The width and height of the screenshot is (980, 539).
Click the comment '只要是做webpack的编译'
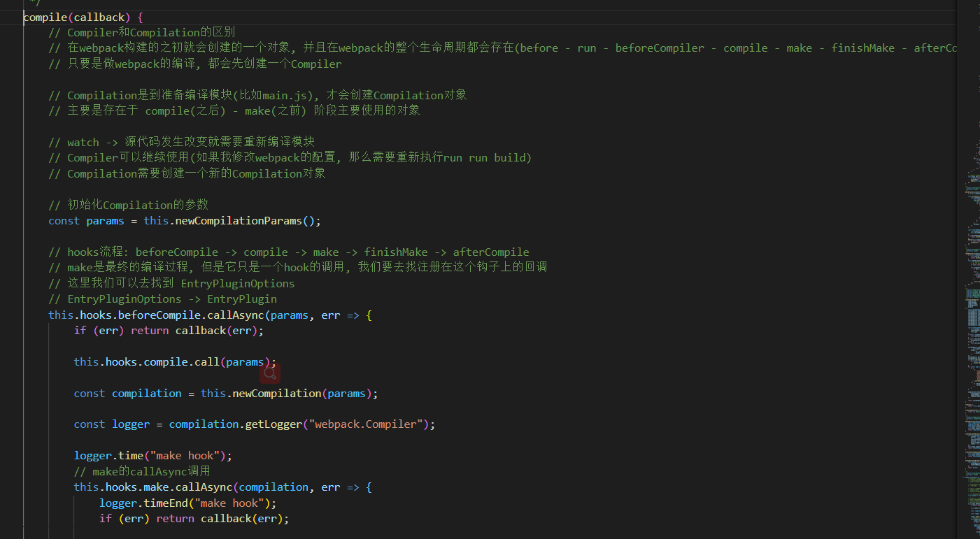coord(195,64)
